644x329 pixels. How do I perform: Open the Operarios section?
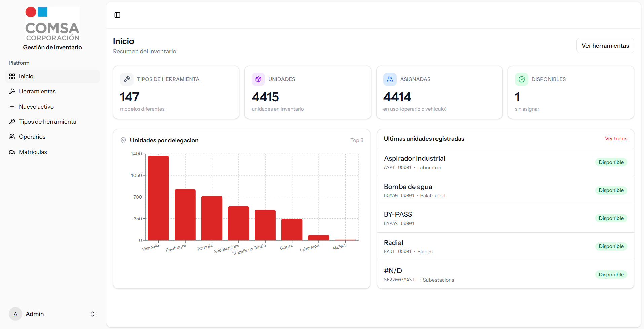pyautogui.click(x=32, y=137)
